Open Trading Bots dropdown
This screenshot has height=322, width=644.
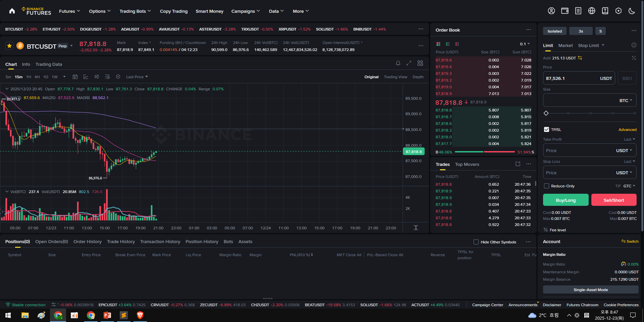[135, 11]
